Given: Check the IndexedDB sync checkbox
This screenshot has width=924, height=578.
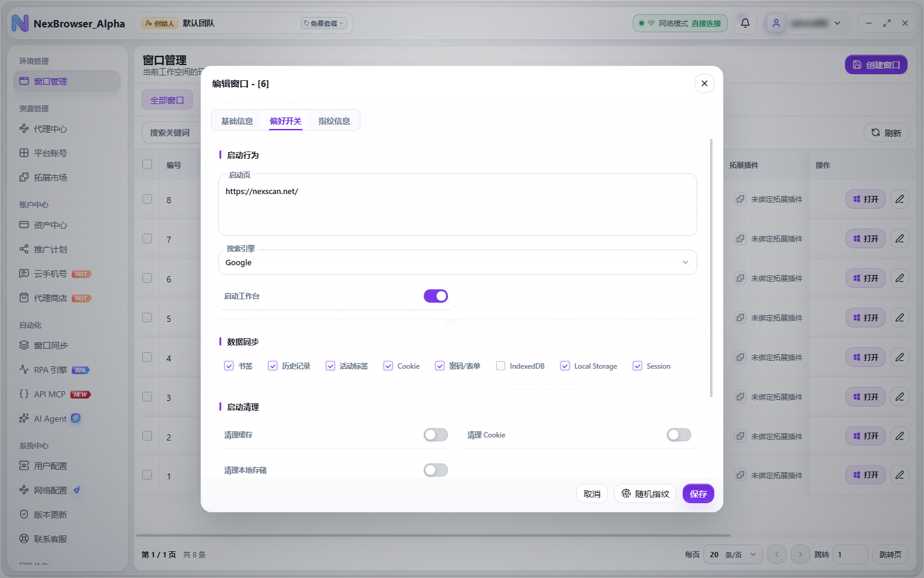Looking at the screenshot, I should 500,366.
